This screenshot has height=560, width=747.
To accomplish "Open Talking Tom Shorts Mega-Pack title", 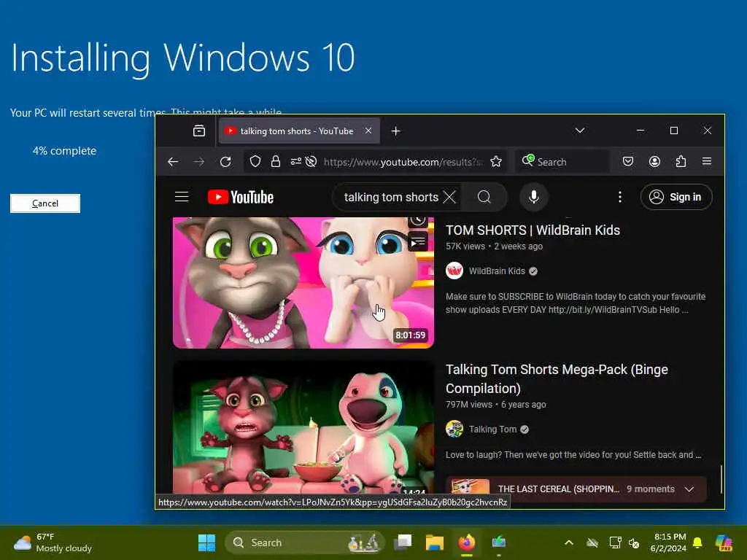I will (557, 379).
